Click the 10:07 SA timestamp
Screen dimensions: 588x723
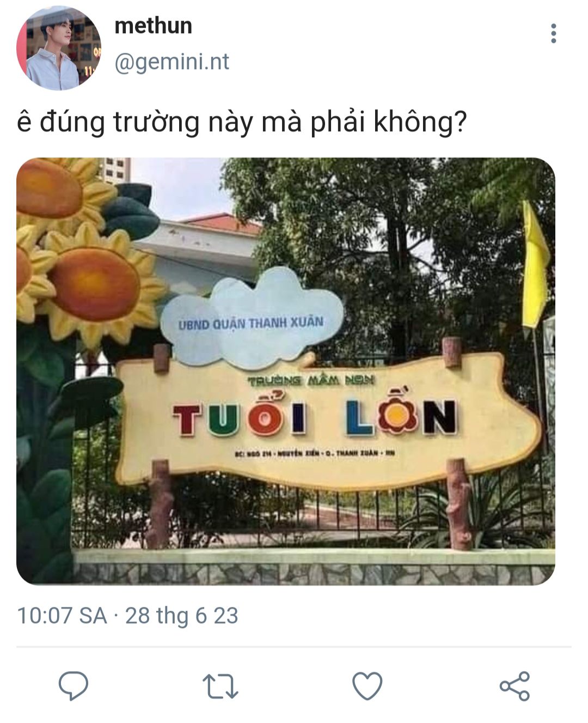point(62,616)
